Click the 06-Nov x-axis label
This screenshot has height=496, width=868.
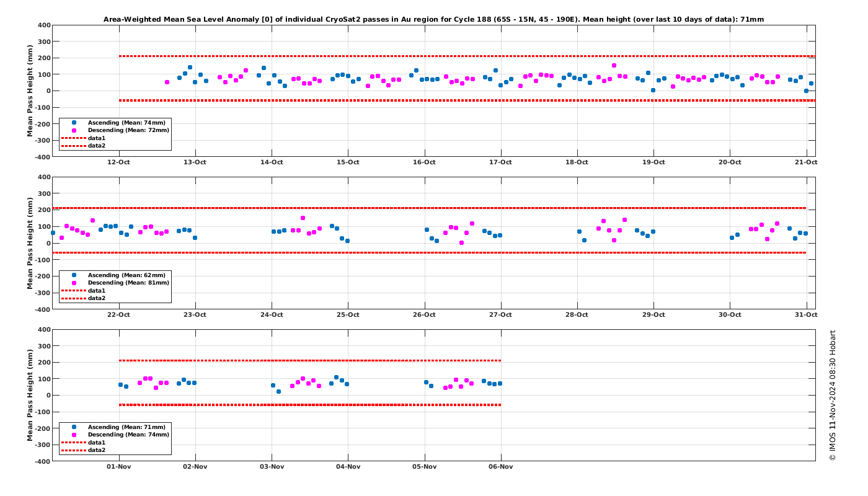pyautogui.click(x=501, y=467)
